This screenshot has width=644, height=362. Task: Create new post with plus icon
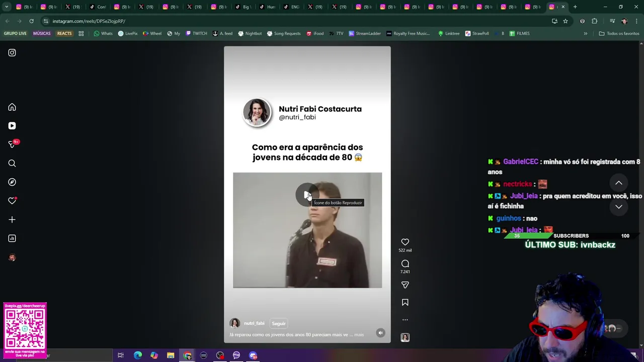12,220
